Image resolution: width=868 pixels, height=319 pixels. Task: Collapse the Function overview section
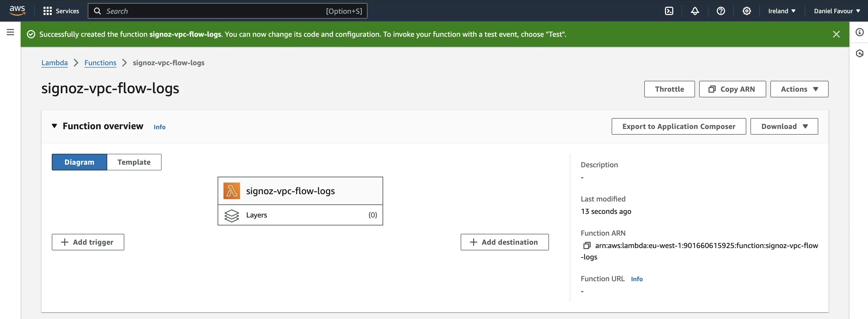[54, 126]
